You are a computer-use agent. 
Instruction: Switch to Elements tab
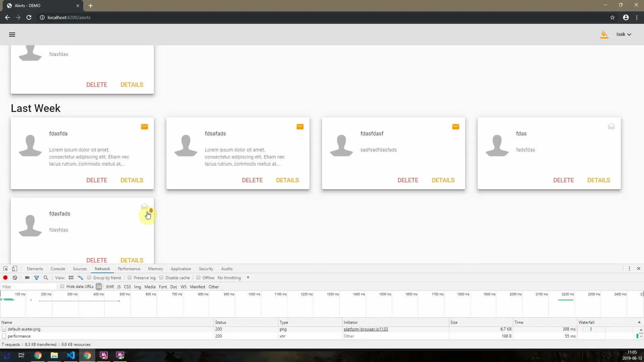click(x=35, y=269)
